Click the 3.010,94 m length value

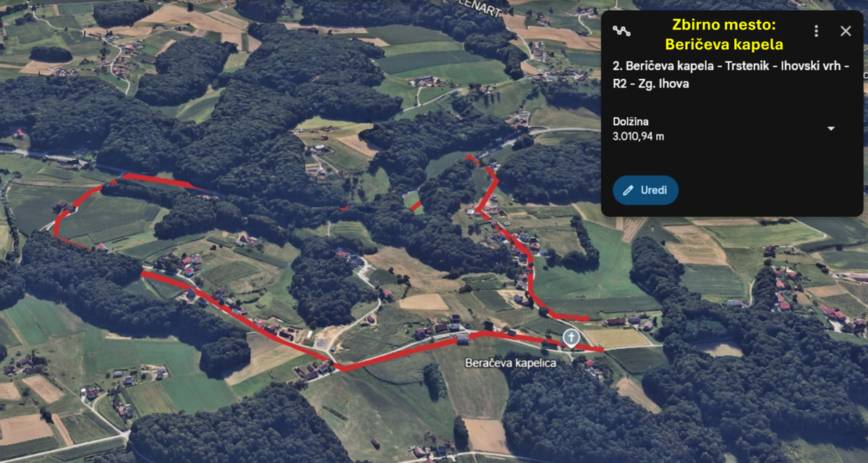tap(639, 136)
